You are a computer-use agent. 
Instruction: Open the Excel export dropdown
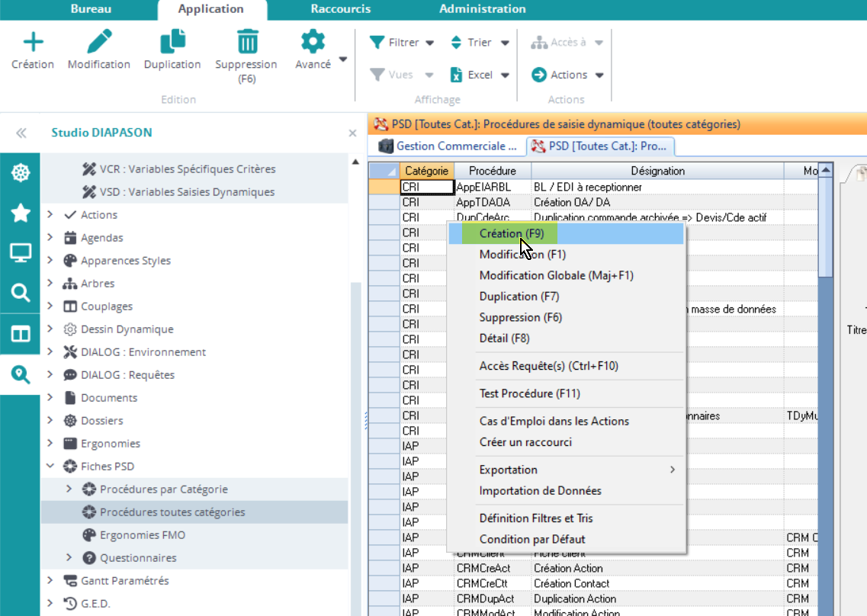(x=480, y=75)
